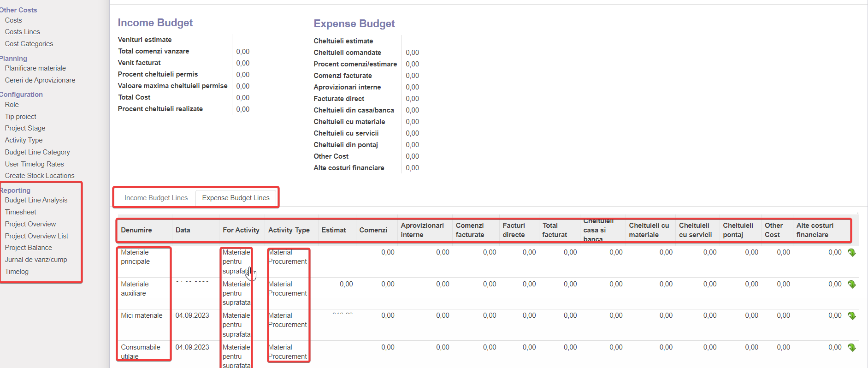
Task: Click green arrow icon in Consumabile utilaje row
Action: [851, 348]
